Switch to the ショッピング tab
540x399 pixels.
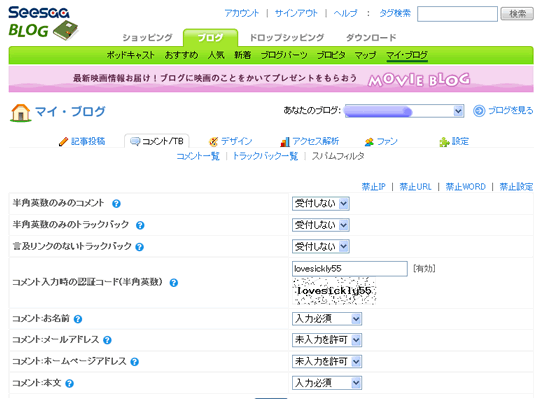147,38
